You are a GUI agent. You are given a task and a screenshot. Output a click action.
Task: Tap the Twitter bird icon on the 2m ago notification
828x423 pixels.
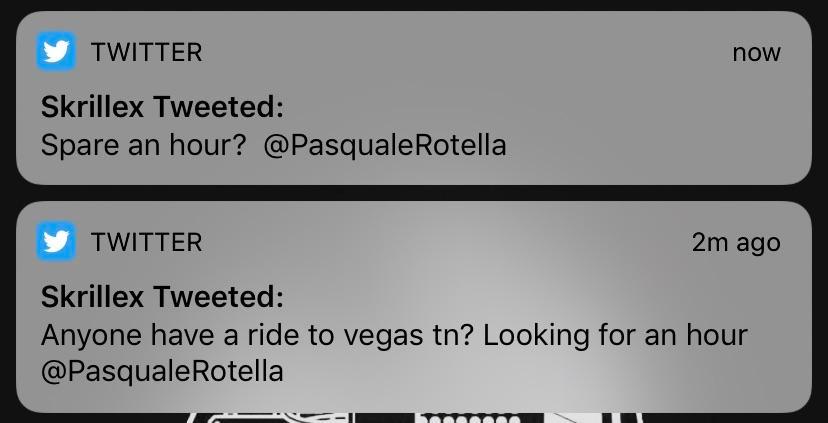tap(57, 242)
